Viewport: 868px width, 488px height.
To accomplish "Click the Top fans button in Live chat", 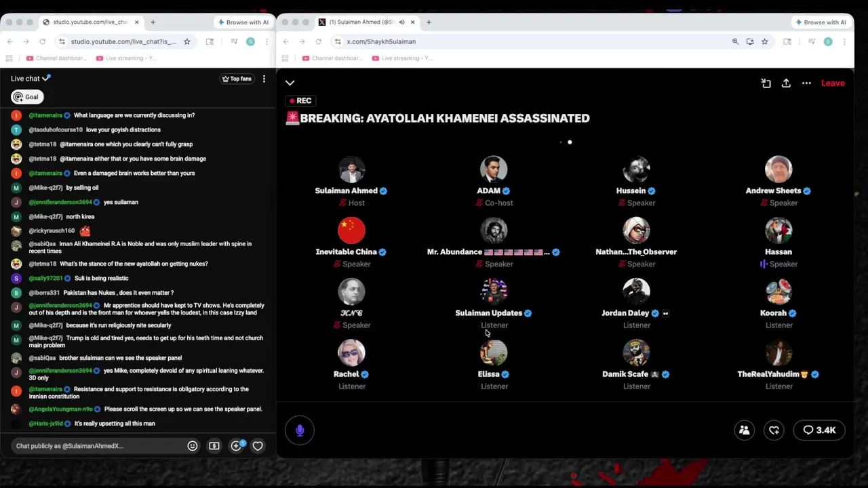I will click(237, 79).
